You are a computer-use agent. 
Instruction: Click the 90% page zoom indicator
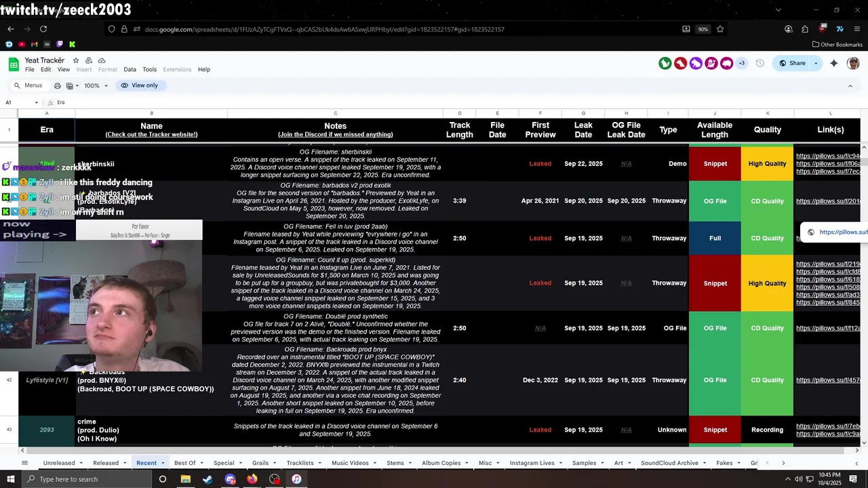coord(703,29)
